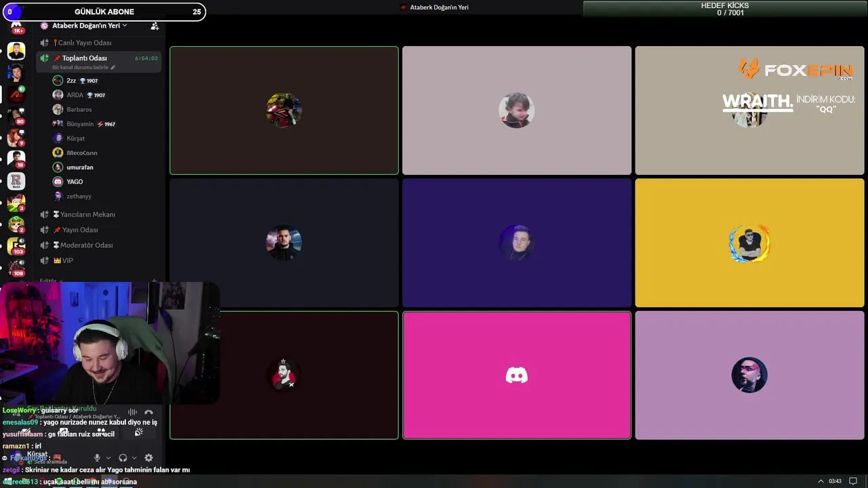The width and height of the screenshot is (868, 488).
Task: Select the pink Discord logo tile
Action: [517, 375]
